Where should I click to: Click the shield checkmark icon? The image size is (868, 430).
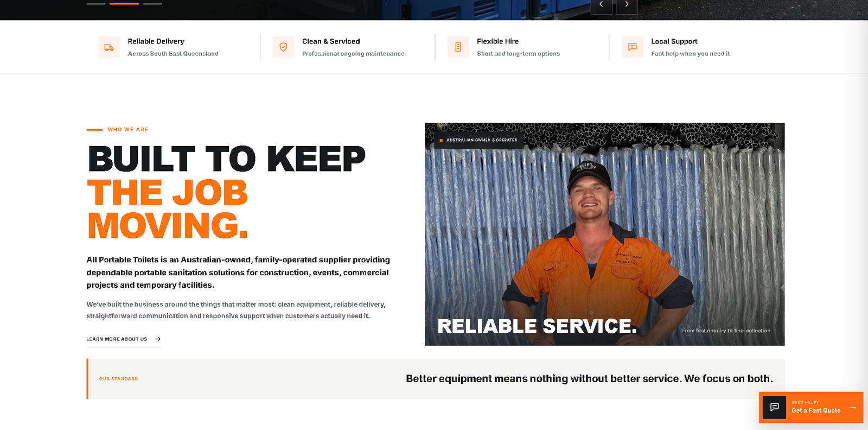click(x=283, y=47)
